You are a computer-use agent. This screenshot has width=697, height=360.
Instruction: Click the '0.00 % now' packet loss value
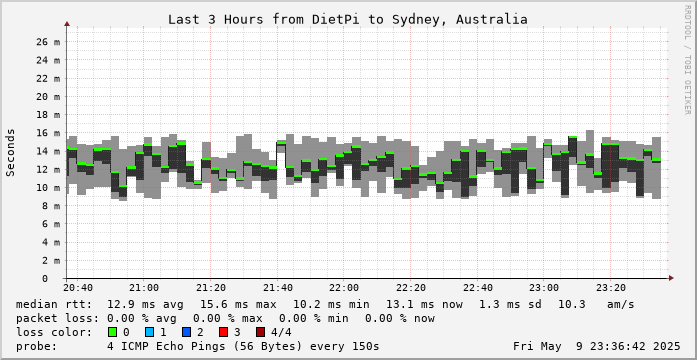click(400, 318)
